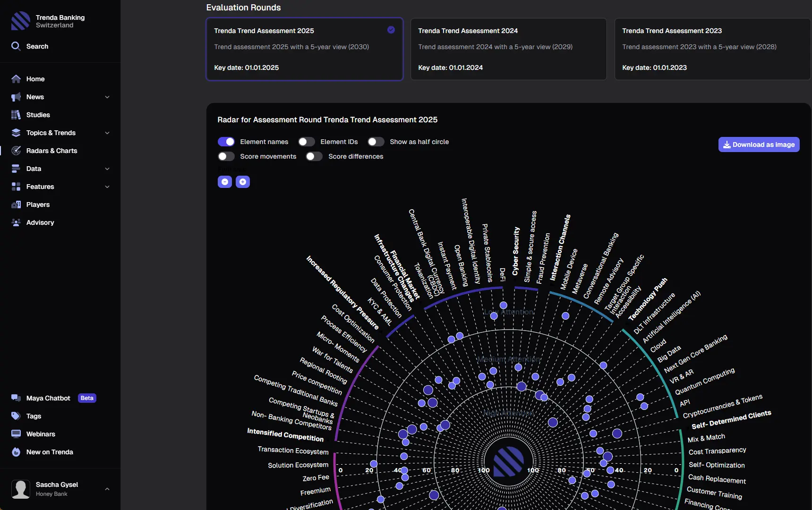The image size is (812, 510).
Task: Click the Download as image button
Action: point(759,144)
